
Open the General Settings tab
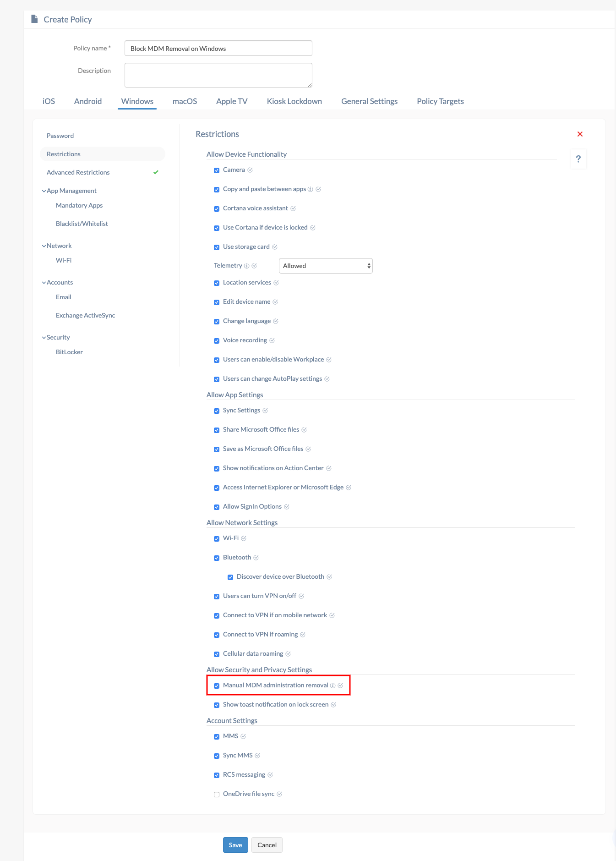369,101
